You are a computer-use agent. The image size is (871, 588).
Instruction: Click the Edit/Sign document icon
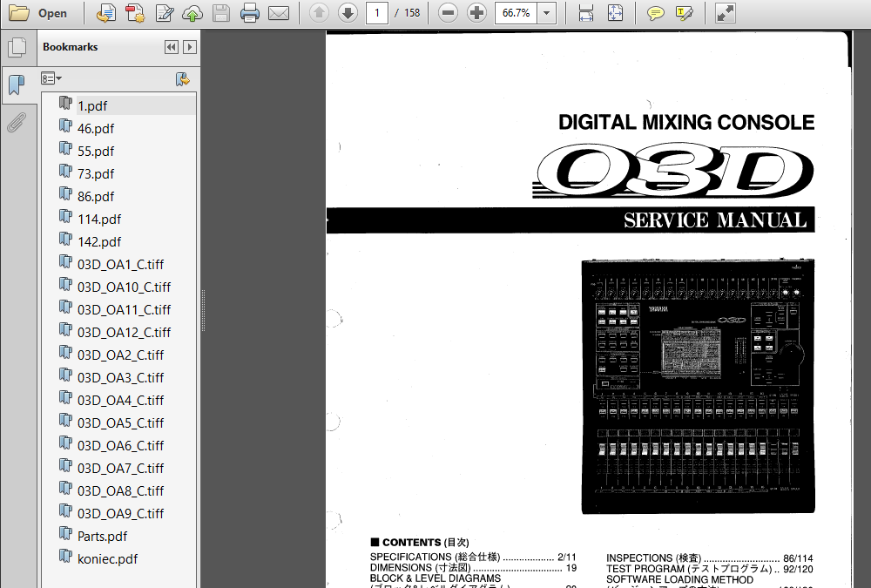tap(164, 13)
